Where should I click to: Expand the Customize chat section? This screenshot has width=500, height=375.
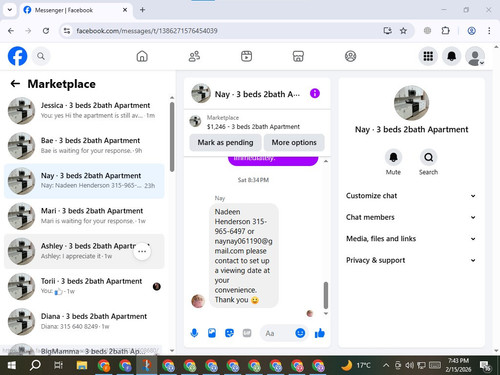[411, 196]
